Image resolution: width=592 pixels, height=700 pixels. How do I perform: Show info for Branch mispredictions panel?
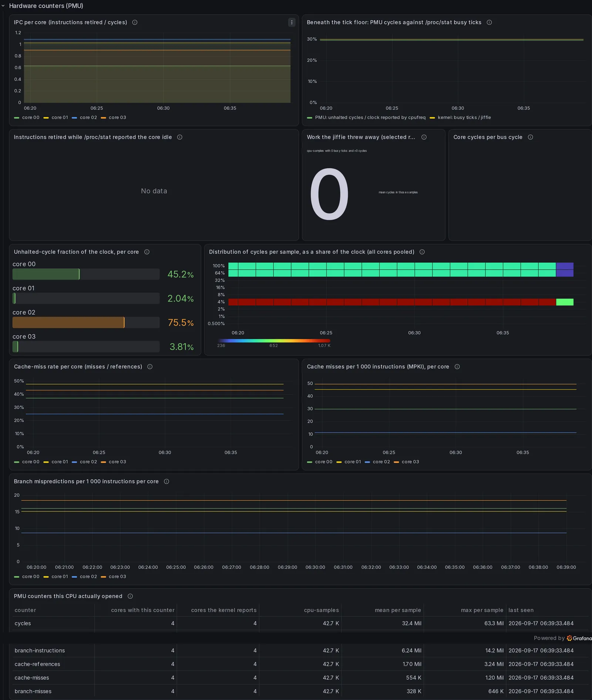point(166,481)
